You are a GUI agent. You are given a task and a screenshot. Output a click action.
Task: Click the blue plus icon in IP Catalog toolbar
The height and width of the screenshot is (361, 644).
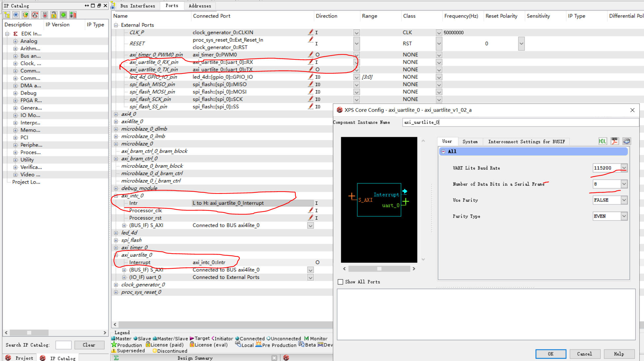(16, 15)
